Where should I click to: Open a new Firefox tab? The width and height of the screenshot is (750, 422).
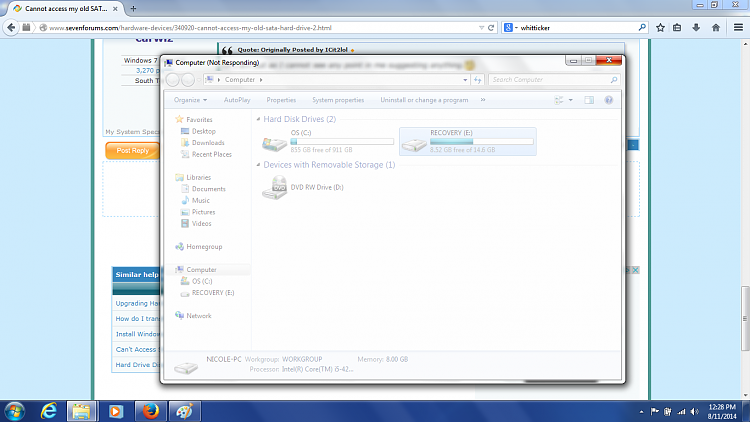133,9
